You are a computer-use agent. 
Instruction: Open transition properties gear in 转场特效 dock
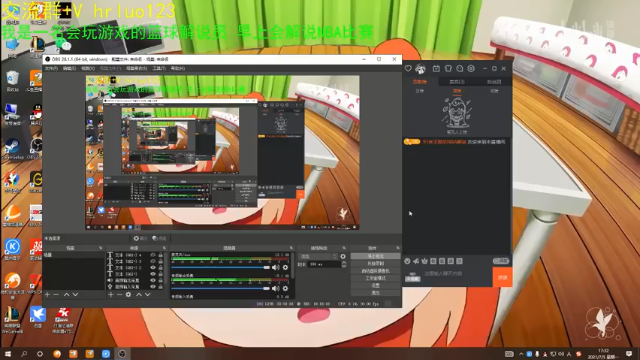pyautogui.click(x=343, y=256)
